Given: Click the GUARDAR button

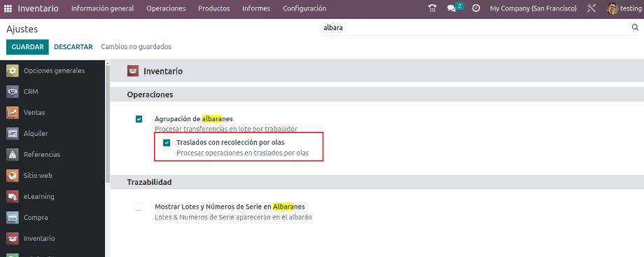Looking at the screenshot, I should click(x=27, y=47).
